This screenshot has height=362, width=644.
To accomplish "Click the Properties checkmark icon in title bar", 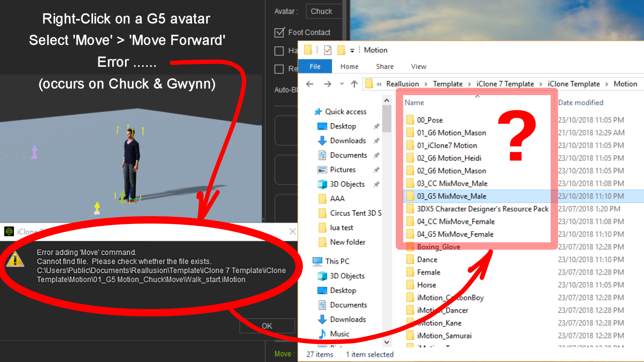I will pos(328,50).
